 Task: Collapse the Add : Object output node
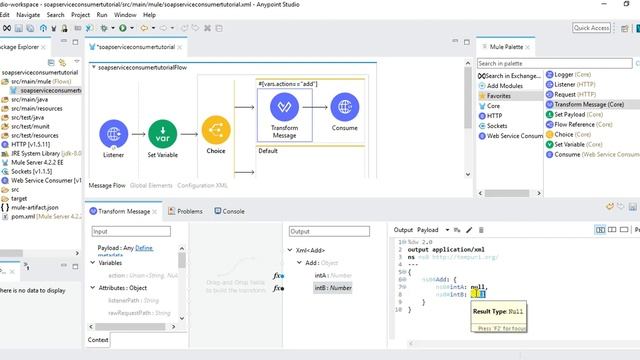coord(299,262)
